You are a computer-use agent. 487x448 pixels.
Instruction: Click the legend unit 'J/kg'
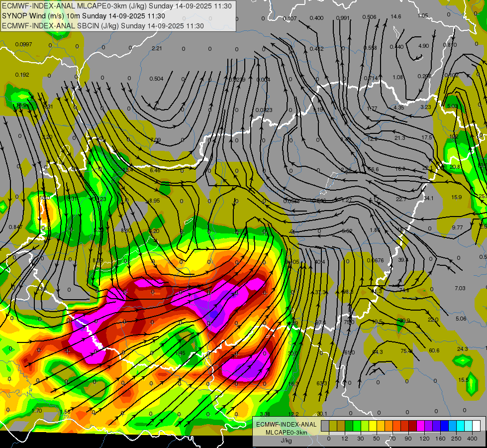click(x=286, y=441)
